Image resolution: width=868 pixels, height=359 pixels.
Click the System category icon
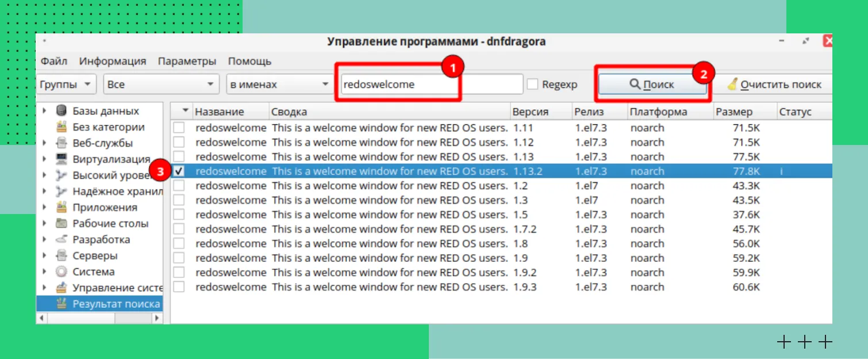[62, 272]
